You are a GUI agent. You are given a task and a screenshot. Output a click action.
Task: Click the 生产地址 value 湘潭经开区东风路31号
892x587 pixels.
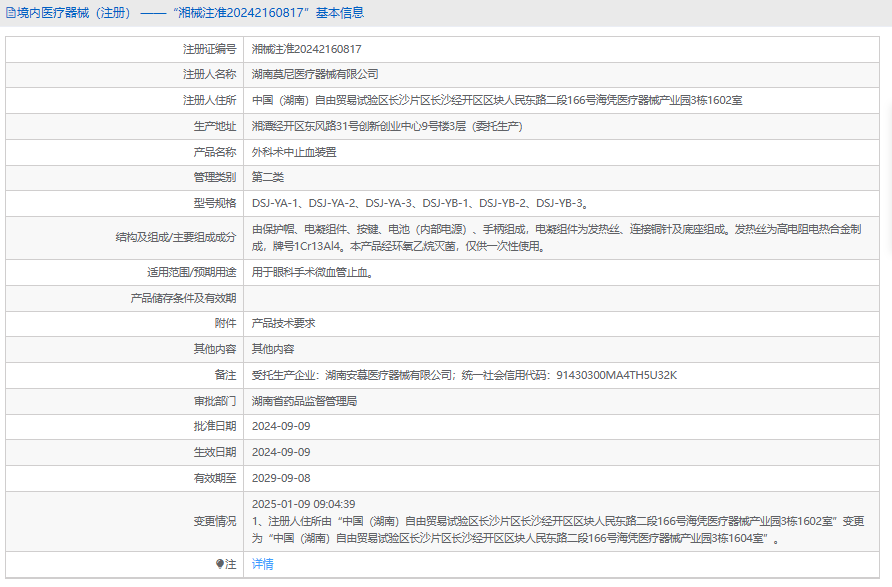[386, 126]
